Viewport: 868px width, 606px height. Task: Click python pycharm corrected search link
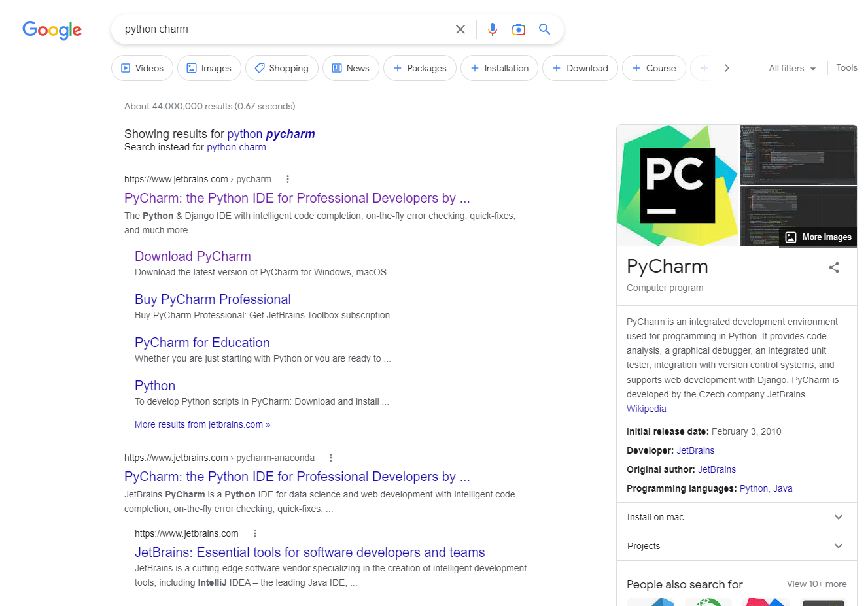click(271, 134)
